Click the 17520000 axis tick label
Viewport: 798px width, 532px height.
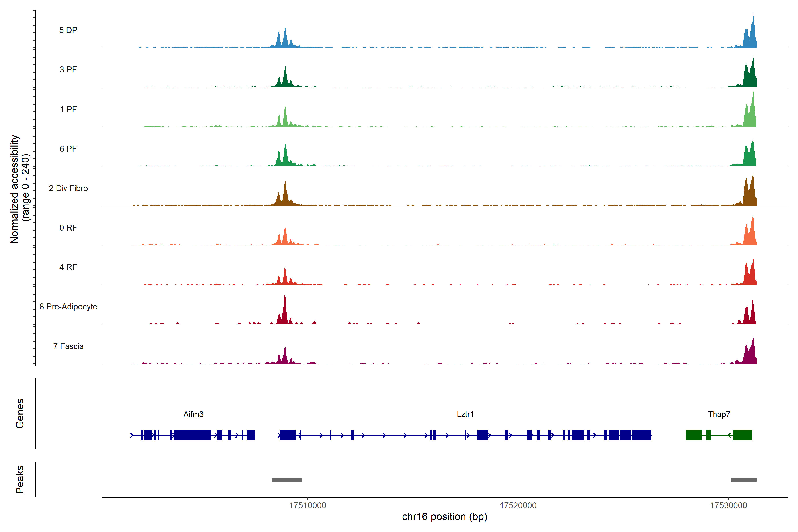(518, 506)
